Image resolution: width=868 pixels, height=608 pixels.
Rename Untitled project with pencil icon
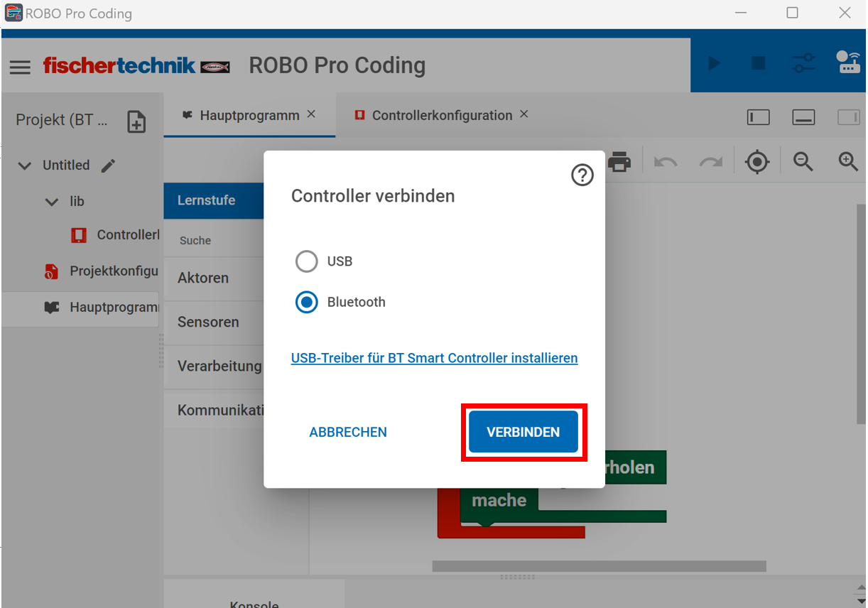click(x=108, y=165)
